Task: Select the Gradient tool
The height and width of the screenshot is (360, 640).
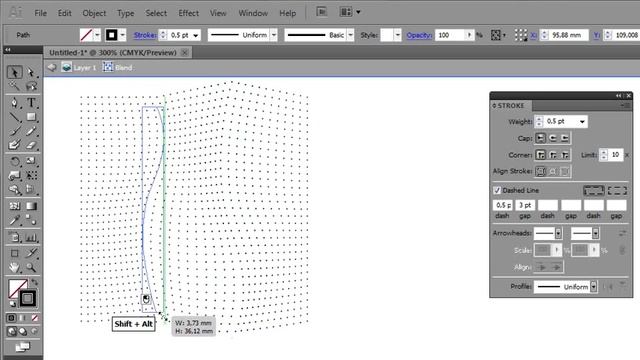Action: point(31,206)
